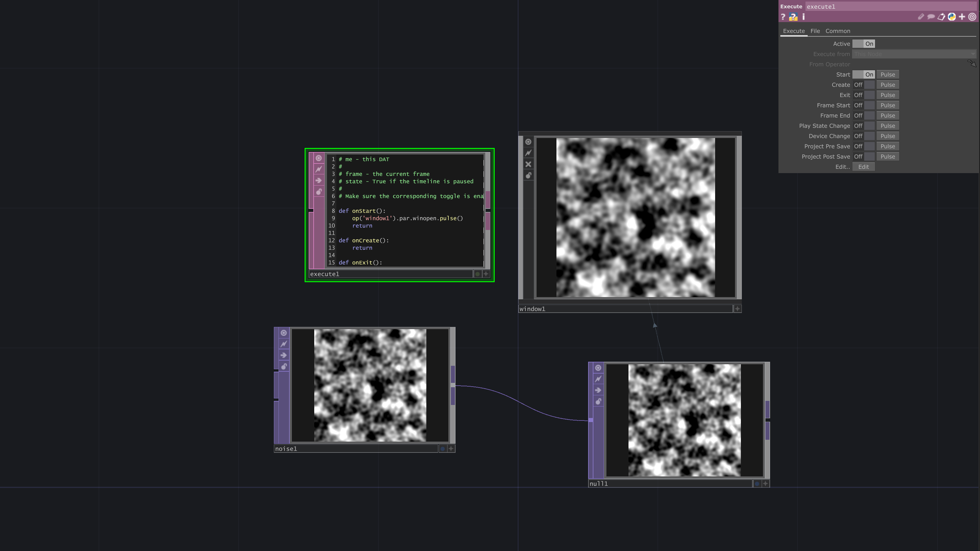Select the window1 node preview
This screenshot has width=980, height=551.
click(x=636, y=218)
